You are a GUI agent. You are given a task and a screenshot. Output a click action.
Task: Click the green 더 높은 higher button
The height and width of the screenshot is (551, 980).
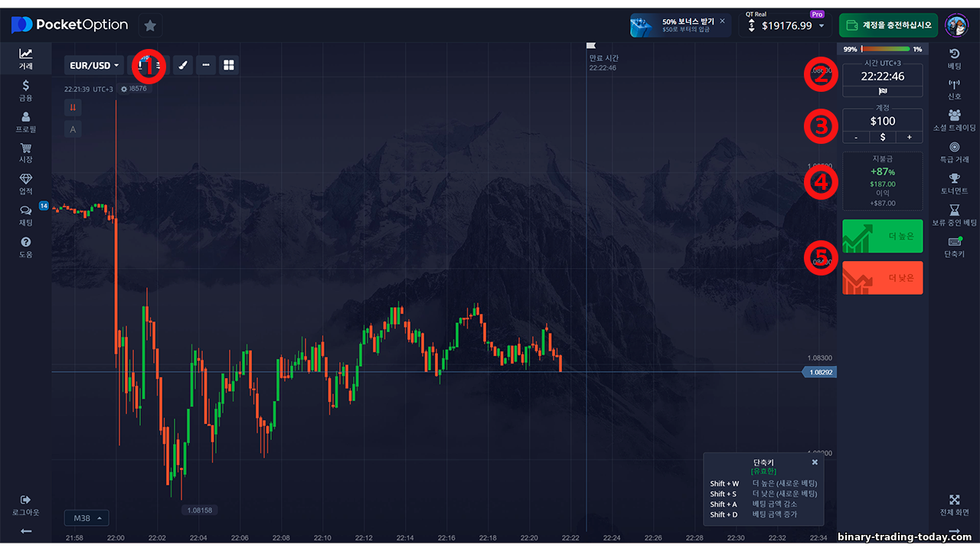(882, 236)
